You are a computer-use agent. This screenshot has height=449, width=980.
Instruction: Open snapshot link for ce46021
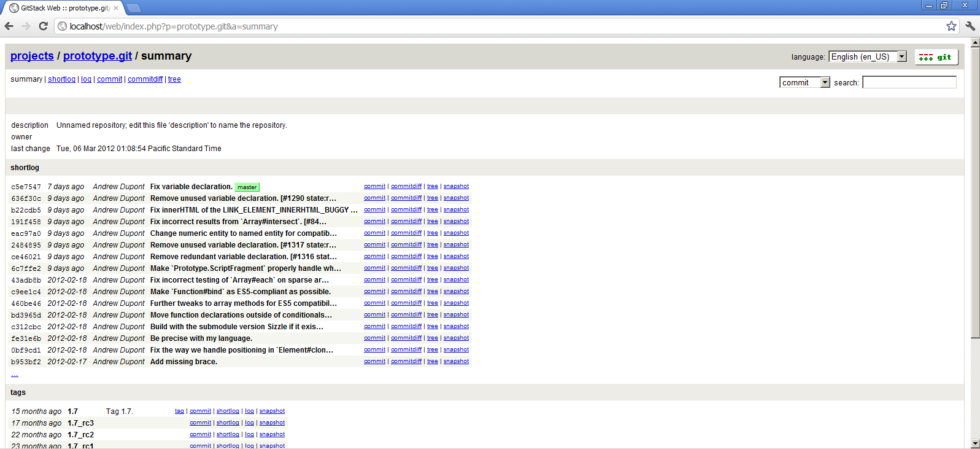coord(456,256)
